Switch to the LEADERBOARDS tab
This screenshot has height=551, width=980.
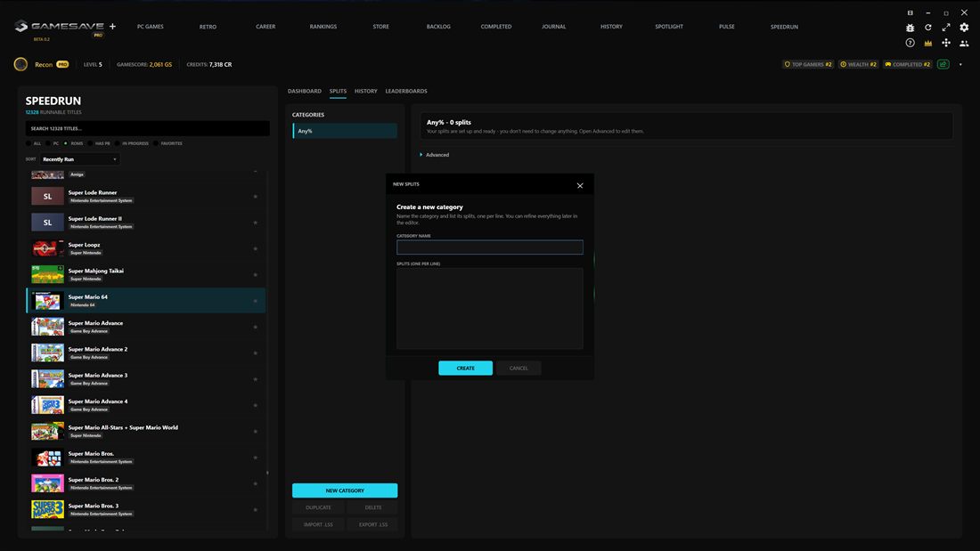(406, 91)
